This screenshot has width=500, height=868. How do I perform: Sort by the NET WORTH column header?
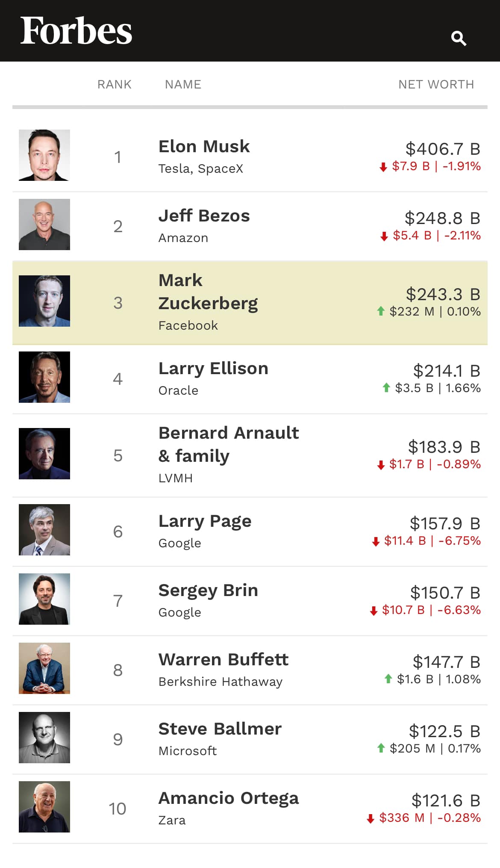pos(436,84)
